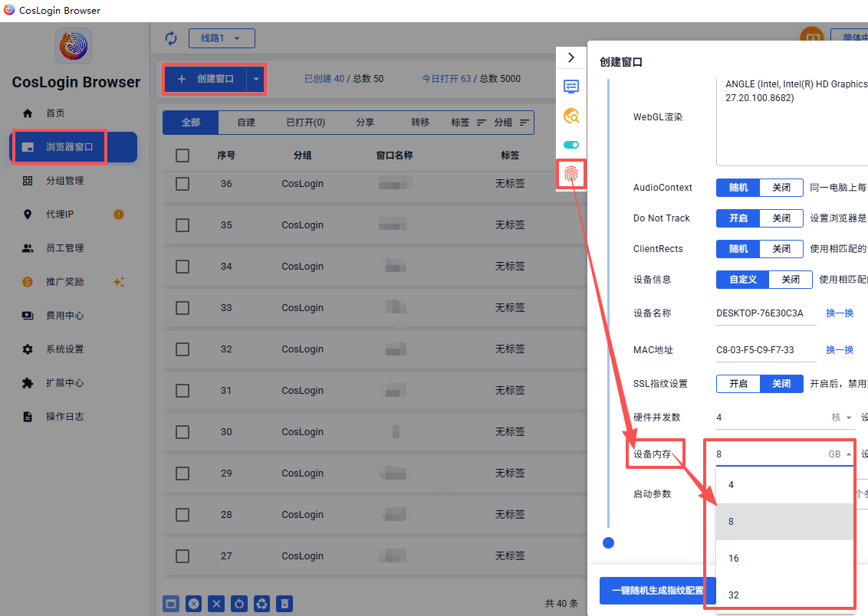Click the MAC地址 input field
The image size is (868, 616).
click(x=766, y=350)
